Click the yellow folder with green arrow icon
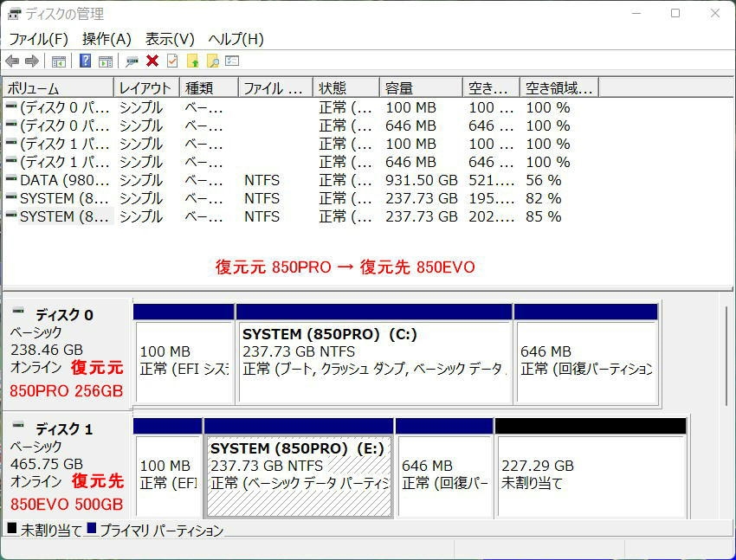Screen dimensions: 736x560 pos(193,61)
